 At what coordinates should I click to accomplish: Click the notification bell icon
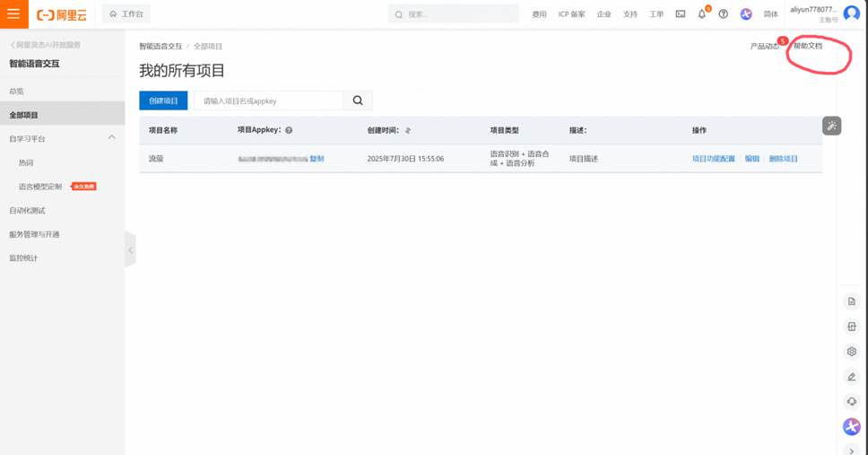[702, 14]
